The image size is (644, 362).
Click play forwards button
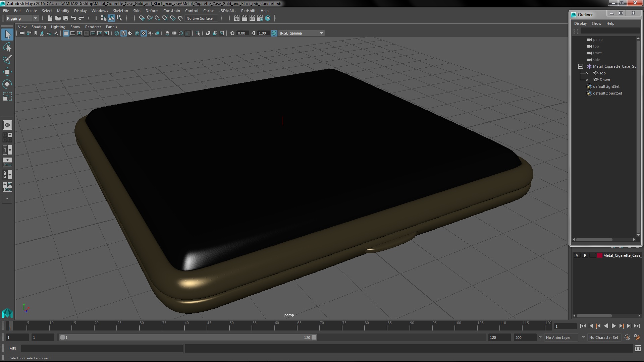[613, 326]
